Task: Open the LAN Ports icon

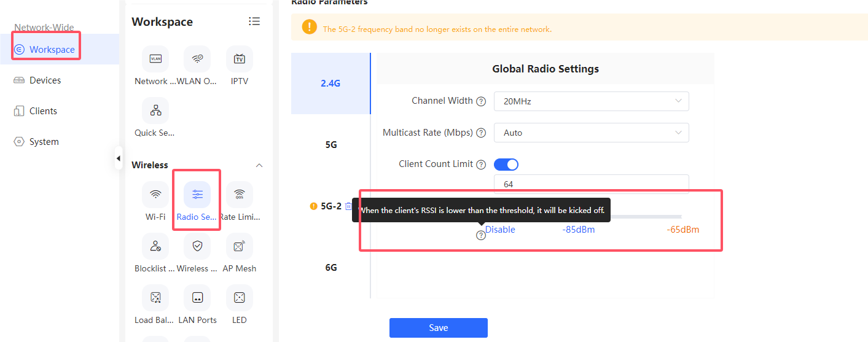Action: (x=197, y=298)
